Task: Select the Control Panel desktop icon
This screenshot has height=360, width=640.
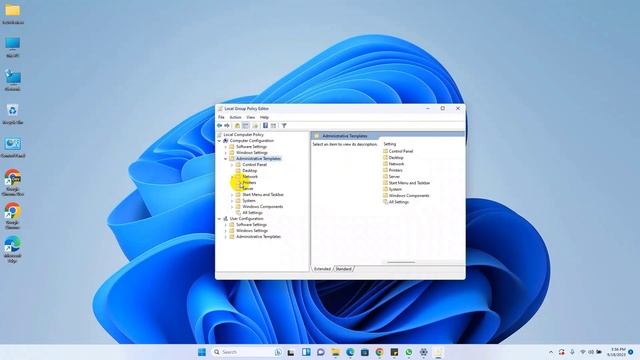Action: tap(13, 147)
